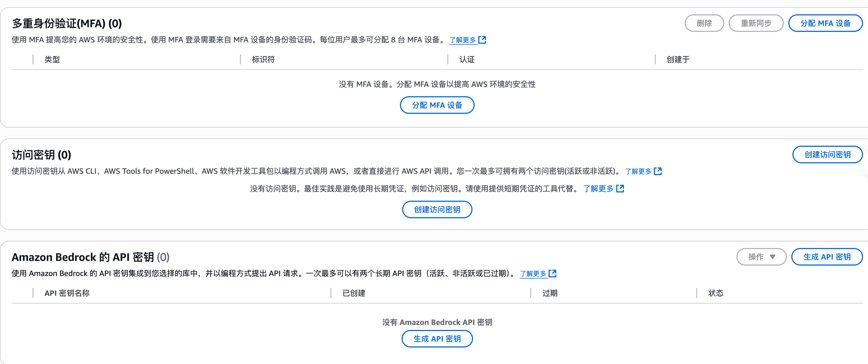868x364 pixels.
Task: Open 了解更多 link about access keys
Action: tap(638, 171)
